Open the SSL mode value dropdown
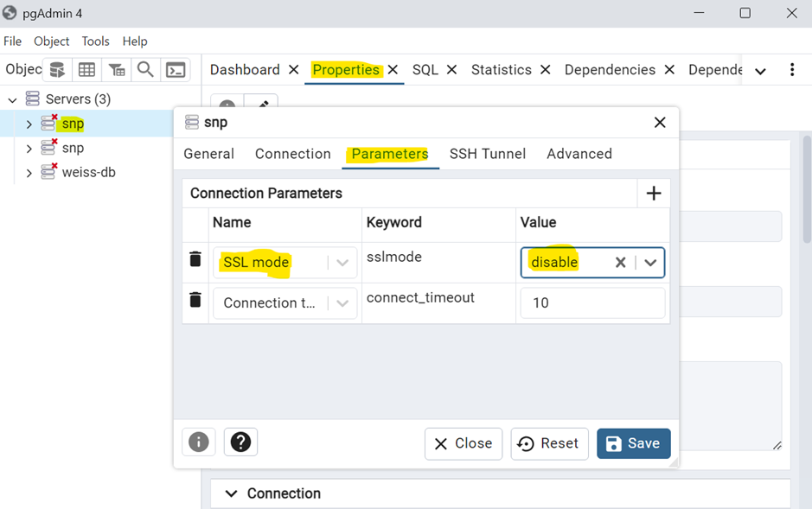The width and height of the screenshot is (812, 509). click(x=650, y=261)
